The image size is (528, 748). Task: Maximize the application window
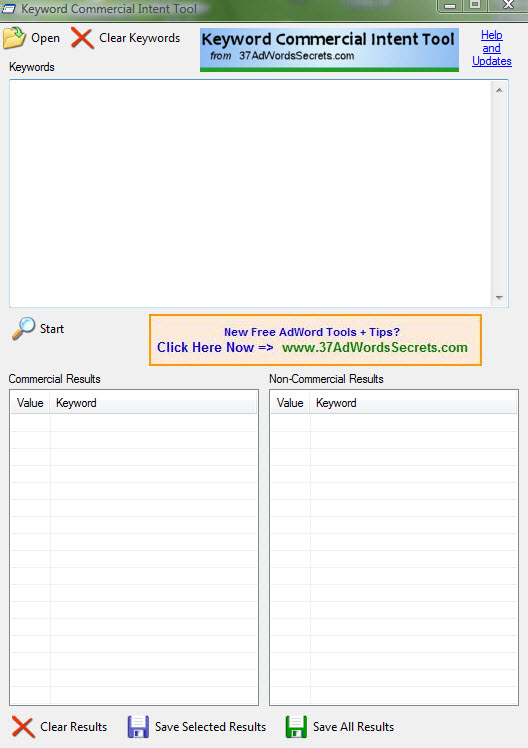pyautogui.click(x=475, y=6)
